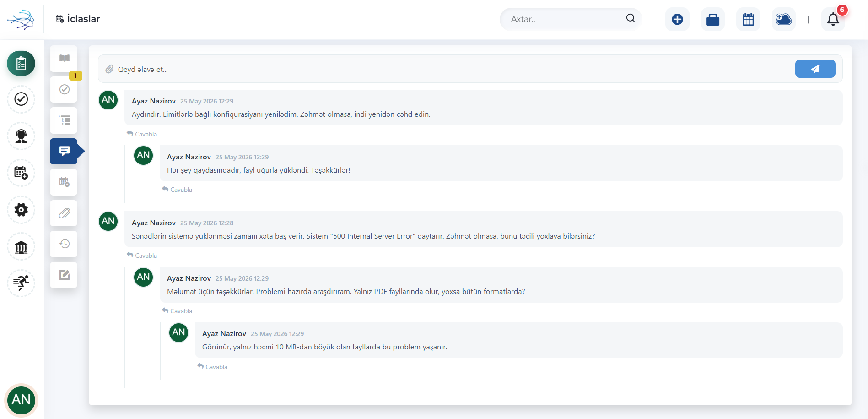Click the blue plus add button in header
This screenshot has width=868, height=419.
(x=677, y=19)
